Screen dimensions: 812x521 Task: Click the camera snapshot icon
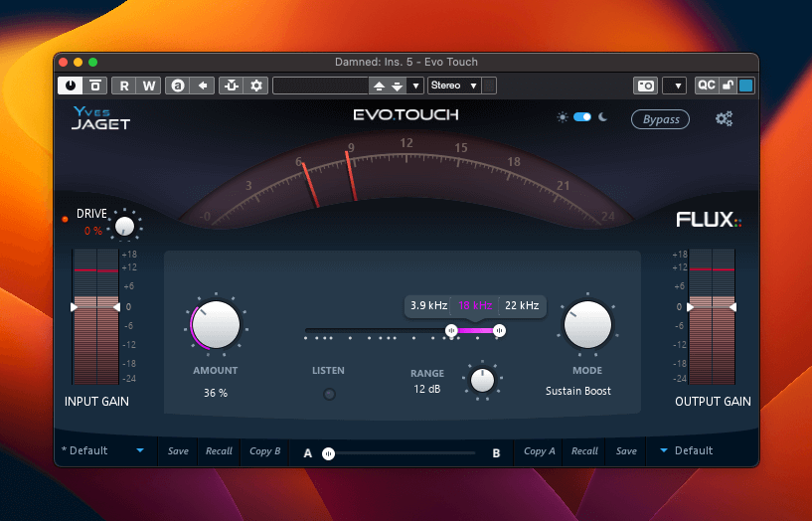(x=646, y=86)
